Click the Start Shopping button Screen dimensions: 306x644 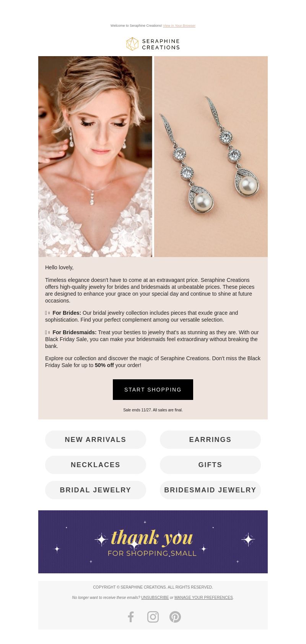point(153,390)
